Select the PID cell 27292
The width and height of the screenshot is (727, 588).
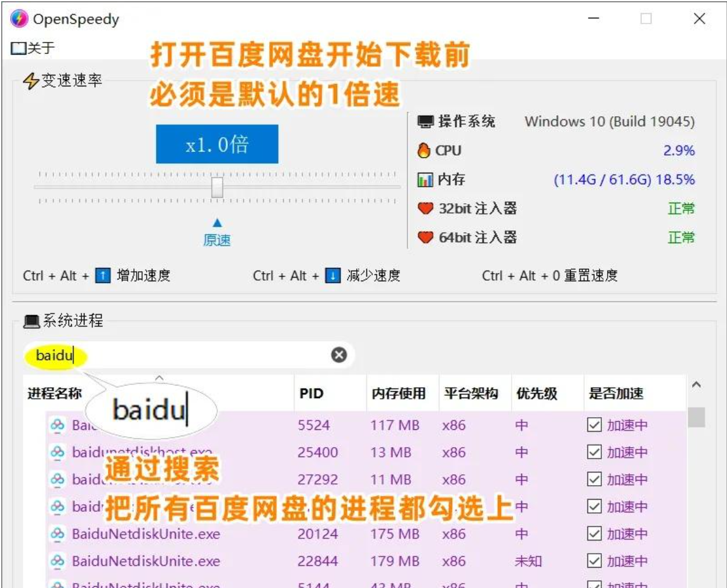pos(317,479)
